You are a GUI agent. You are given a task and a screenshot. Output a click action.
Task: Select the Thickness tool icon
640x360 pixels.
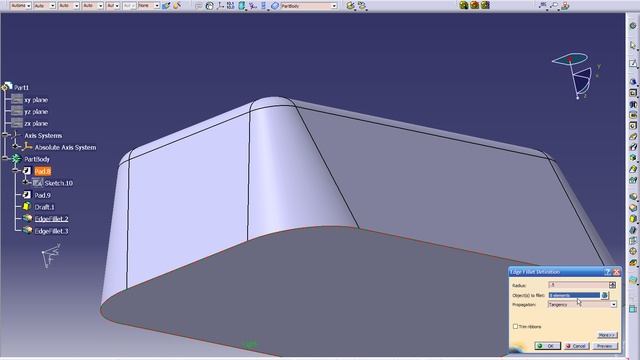coord(633,241)
